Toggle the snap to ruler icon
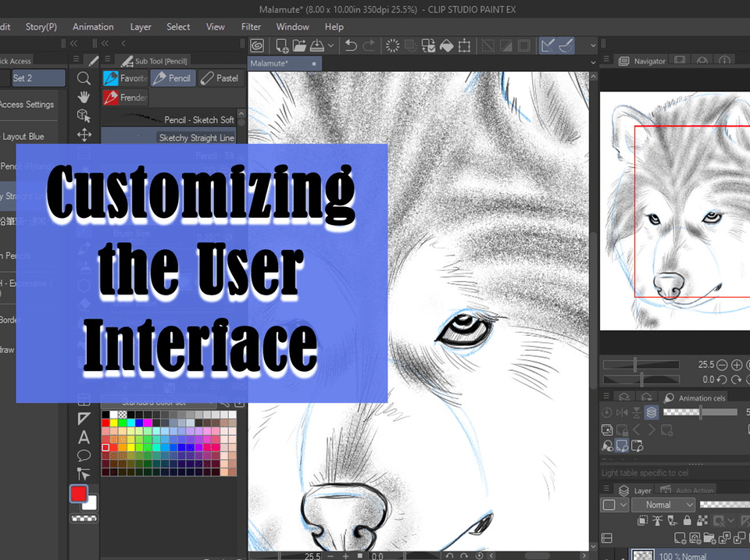 point(548,46)
